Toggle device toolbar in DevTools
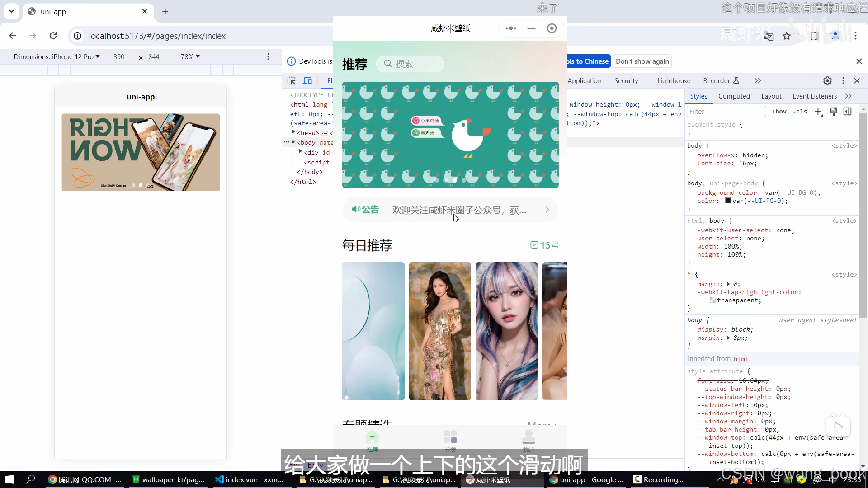 coord(307,80)
